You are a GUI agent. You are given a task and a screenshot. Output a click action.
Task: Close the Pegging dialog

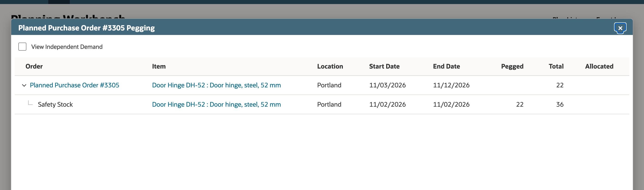pyautogui.click(x=620, y=28)
